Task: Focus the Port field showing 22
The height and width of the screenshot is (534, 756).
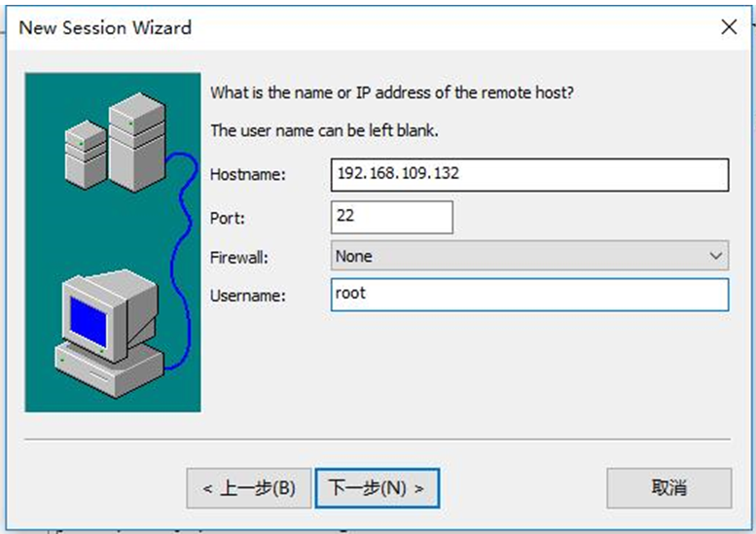Action: pyautogui.click(x=392, y=217)
